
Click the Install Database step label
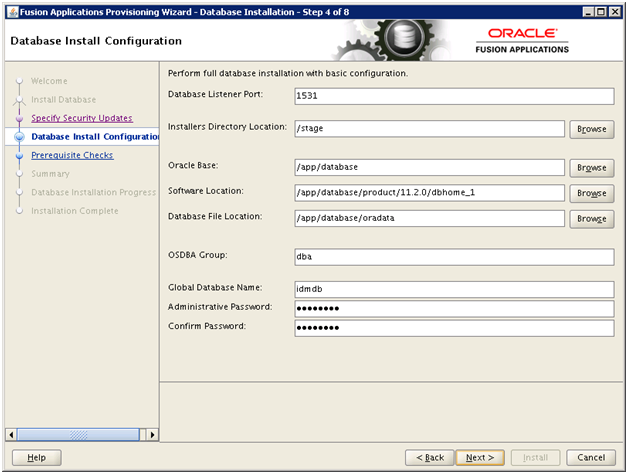[x=64, y=99]
